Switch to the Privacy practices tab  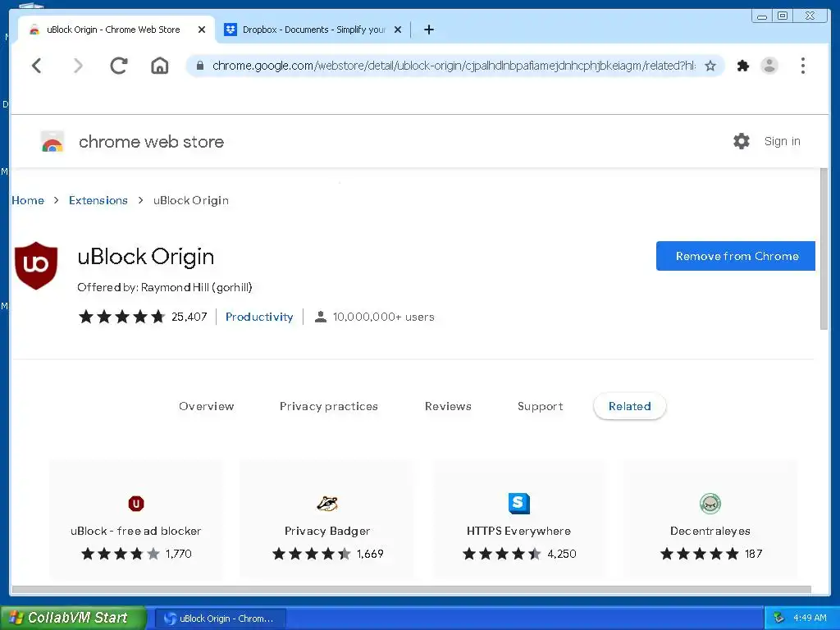(328, 406)
